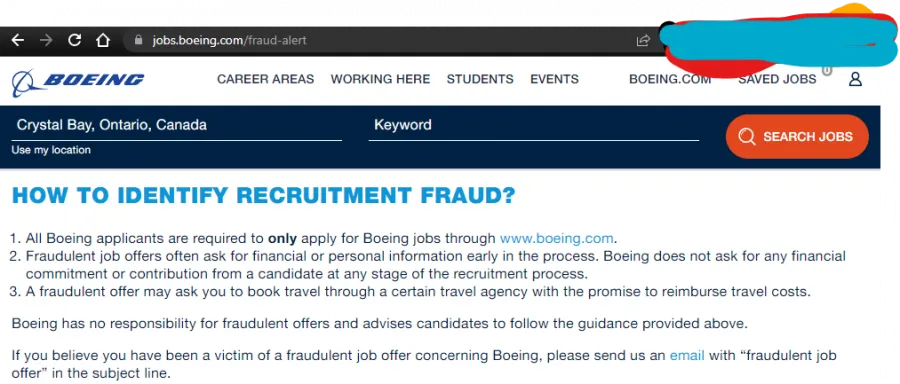The height and width of the screenshot is (384, 900).
Task: Select the Students menu item
Action: pos(480,79)
